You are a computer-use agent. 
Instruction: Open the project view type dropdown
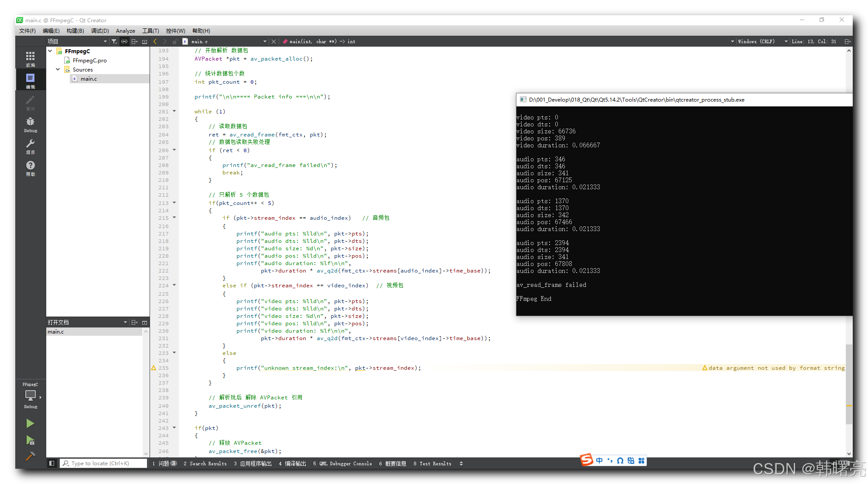(x=105, y=41)
